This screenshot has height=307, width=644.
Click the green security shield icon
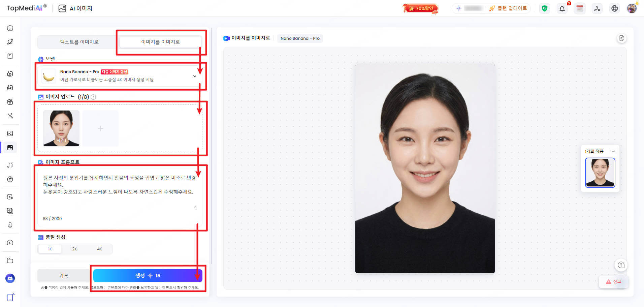(545, 8)
